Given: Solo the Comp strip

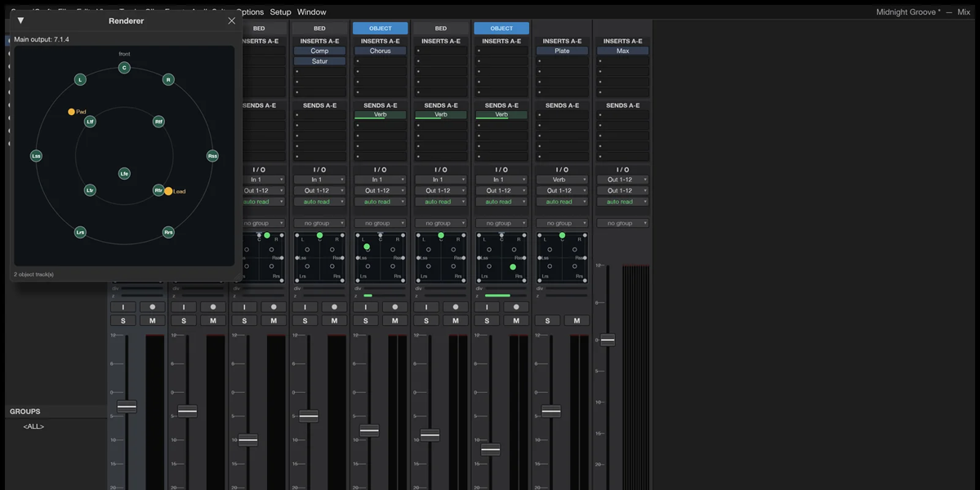Looking at the screenshot, I should [305, 321].
